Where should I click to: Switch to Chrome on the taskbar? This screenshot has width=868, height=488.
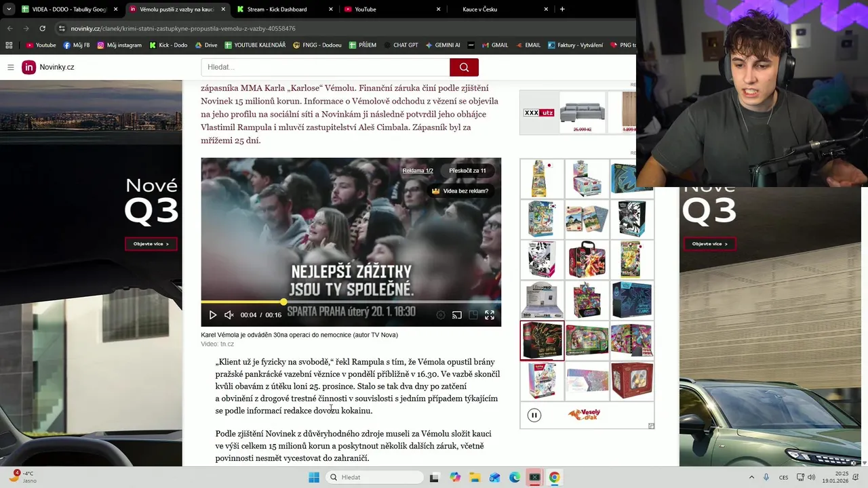555,477
